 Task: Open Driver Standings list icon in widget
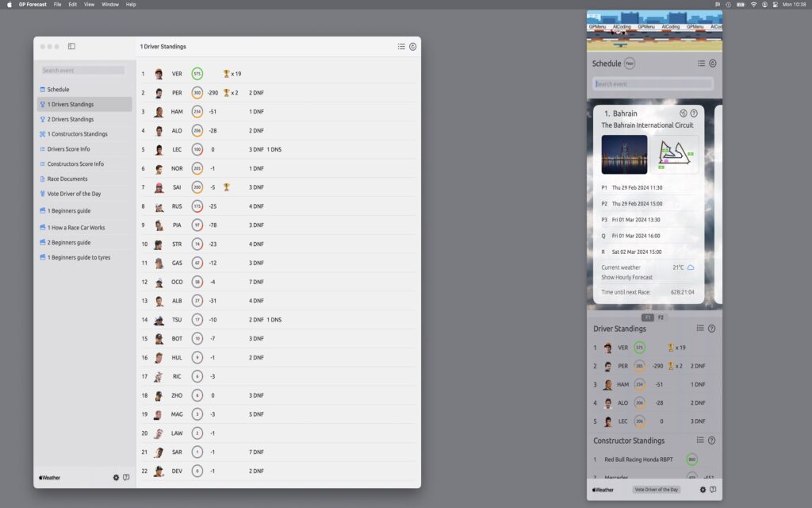[x=700, y=328]
